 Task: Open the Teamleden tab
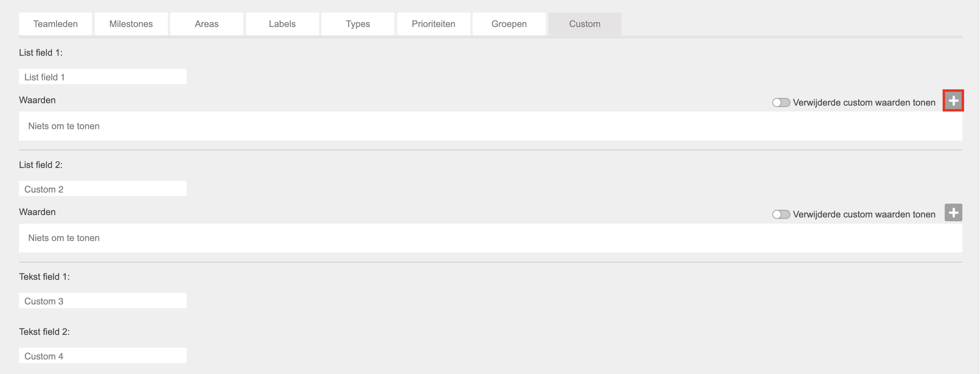click(56, 24)
